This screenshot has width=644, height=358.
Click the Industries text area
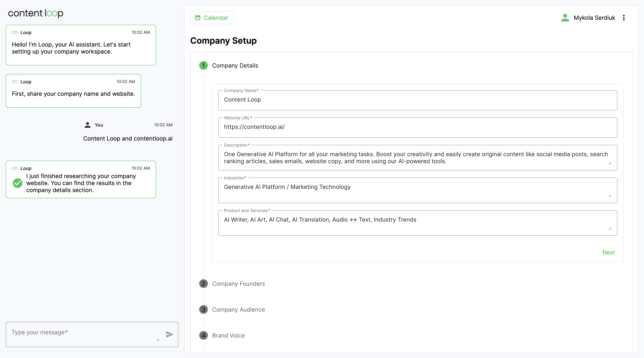click(x=417, y=190)
